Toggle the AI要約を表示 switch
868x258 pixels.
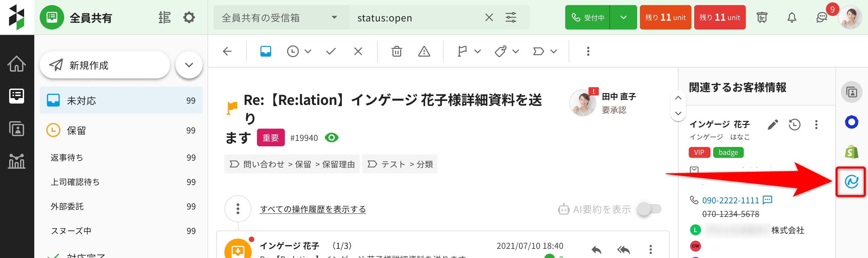[649, 209]
